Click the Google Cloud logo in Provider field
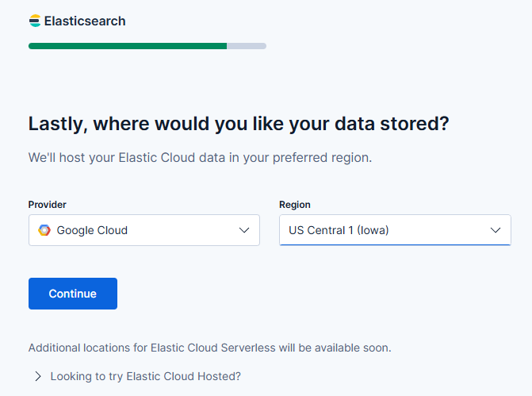Viewport: 532px width, 396px height. tap(44, 230)
